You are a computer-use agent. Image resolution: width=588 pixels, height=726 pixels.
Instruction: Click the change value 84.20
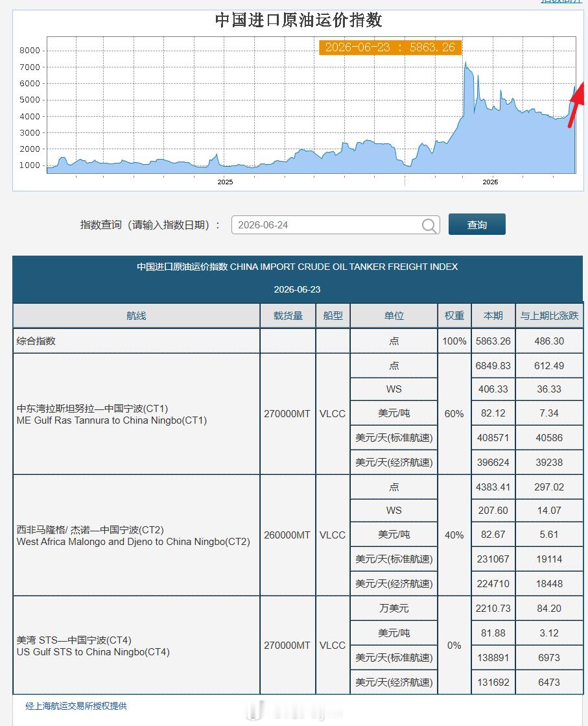[x=549, y=609]
